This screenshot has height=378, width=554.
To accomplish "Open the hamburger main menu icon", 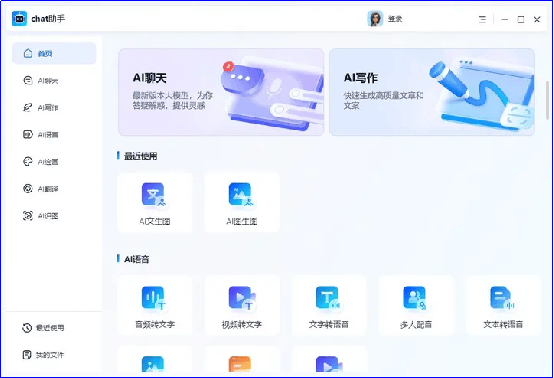I will (482, 19).
